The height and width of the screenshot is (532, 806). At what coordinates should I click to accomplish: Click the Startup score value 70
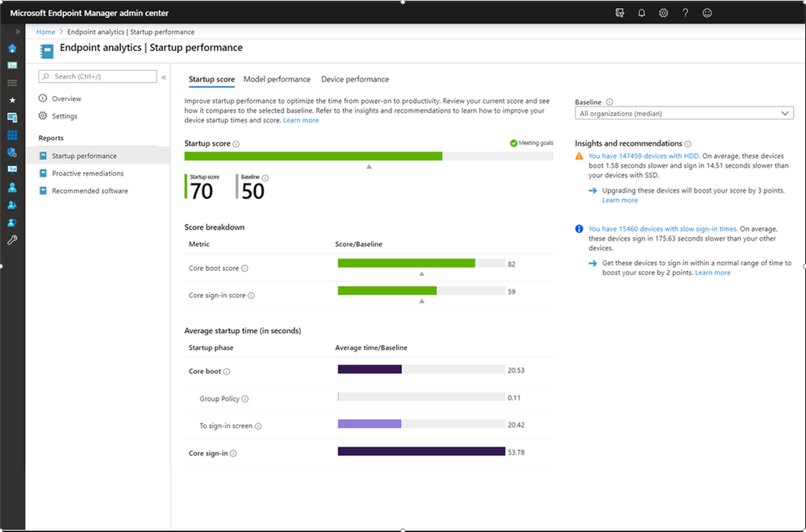coord(202,192)
